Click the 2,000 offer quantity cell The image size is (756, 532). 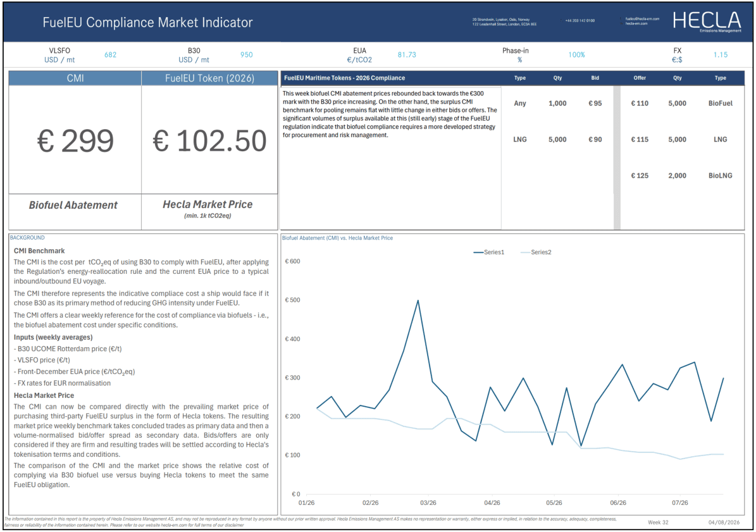click(x=678, y=175)
